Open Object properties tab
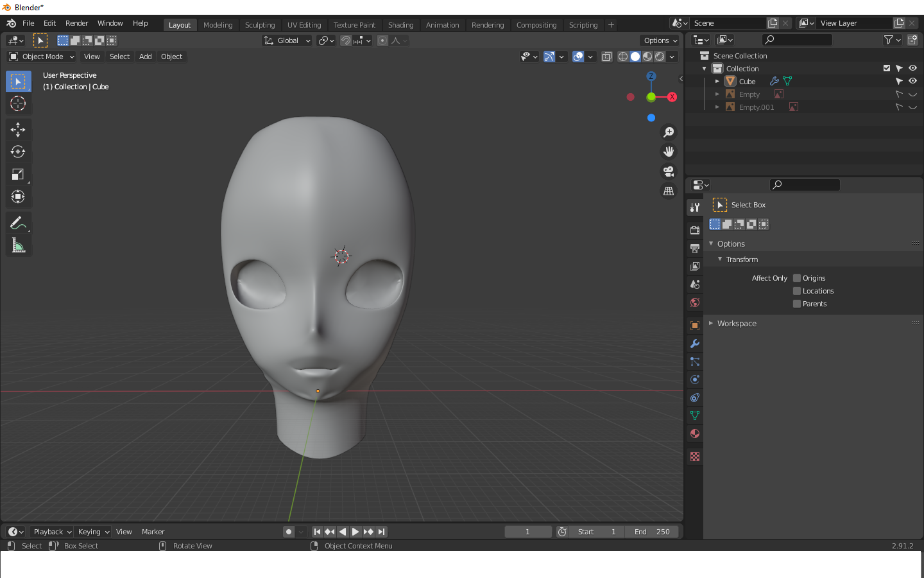The width and height of the screenshot is (924, 578). coord(695,326)
